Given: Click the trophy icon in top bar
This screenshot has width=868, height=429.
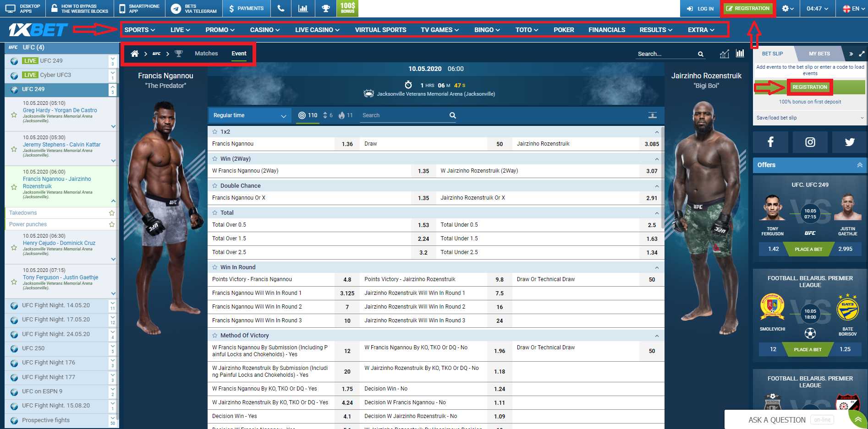Looking at the screenshot, I should click(325, 8).
